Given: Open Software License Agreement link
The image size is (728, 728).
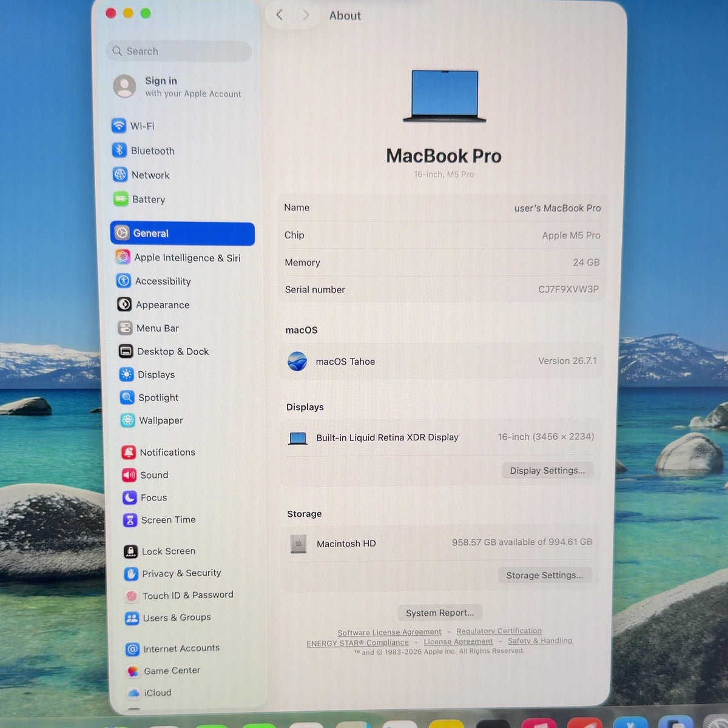Looking at the screenshot, I should coord(389,632).
